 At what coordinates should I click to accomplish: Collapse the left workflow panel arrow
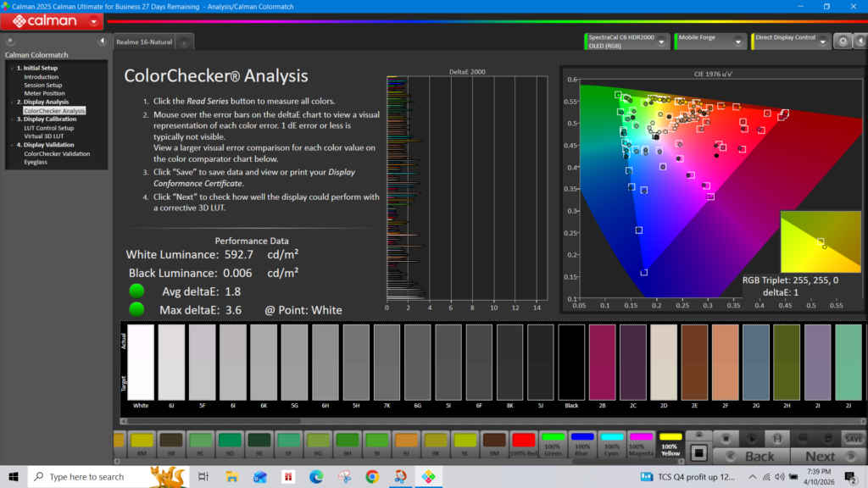pos(102,41)
